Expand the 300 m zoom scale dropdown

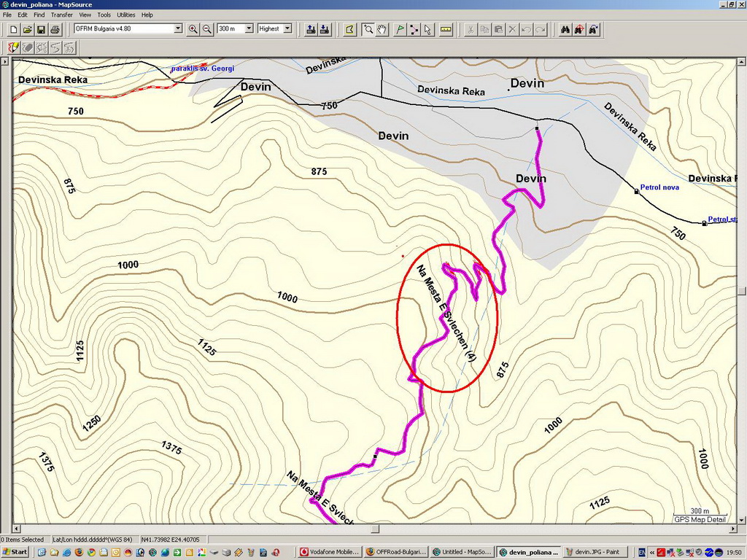point(249,28)
